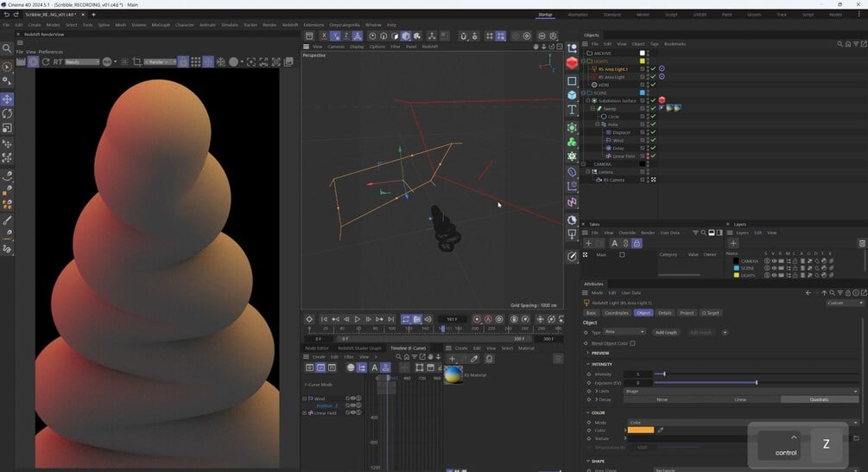This screenshot has height=472, width=868.
Task: Click the yellow LIGHTS layer color swatch
Action: 736,275
